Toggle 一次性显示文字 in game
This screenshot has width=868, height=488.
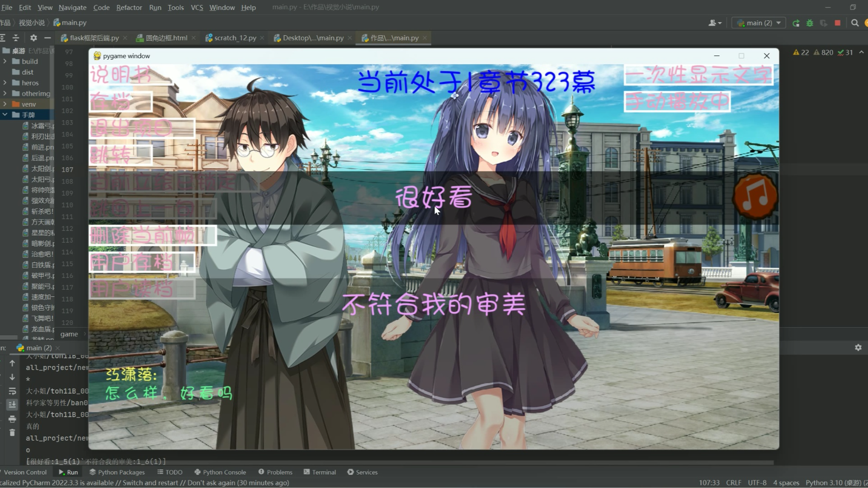click(x=699, y=75)
